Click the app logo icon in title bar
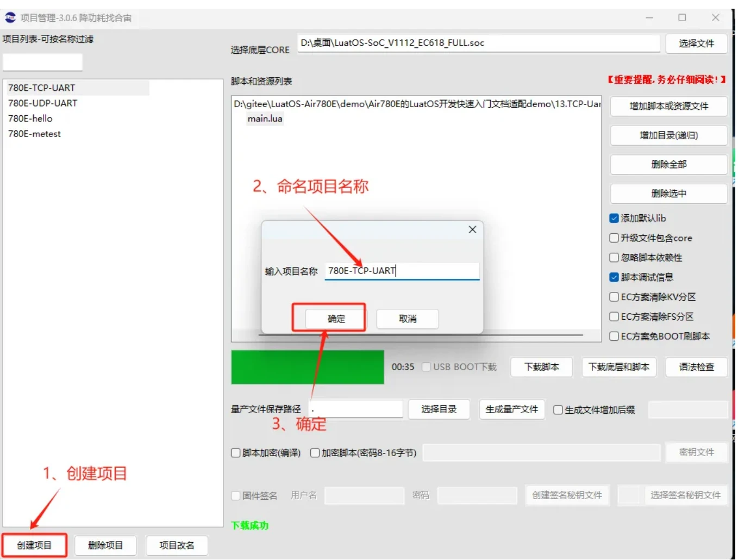Screen dimensions: 738x560 click(10, 17)
